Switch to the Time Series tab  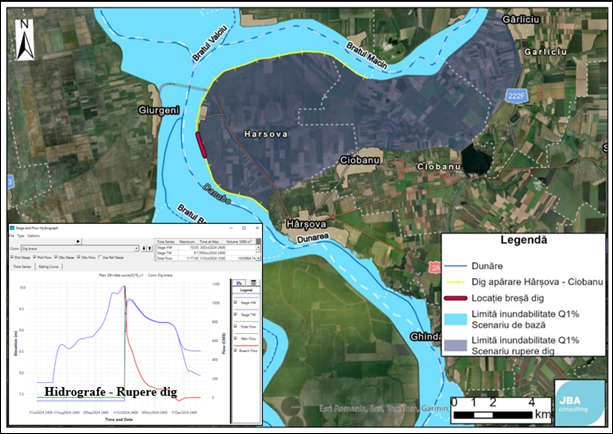(22, 267)
